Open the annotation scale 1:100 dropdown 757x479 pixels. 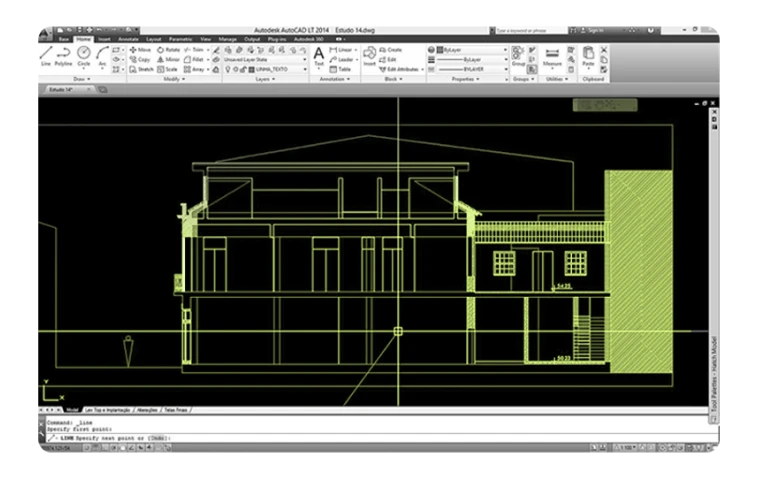626,448
